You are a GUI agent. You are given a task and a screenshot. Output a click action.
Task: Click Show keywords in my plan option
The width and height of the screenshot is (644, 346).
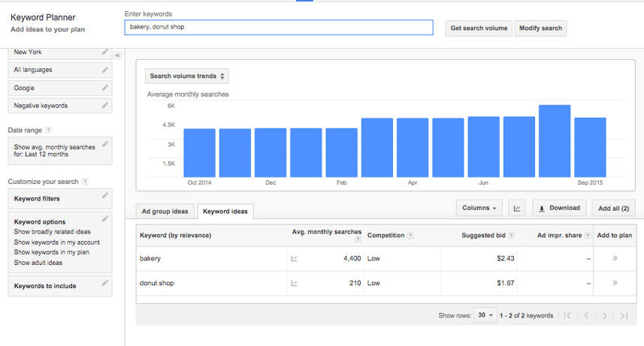coord(51,252)
